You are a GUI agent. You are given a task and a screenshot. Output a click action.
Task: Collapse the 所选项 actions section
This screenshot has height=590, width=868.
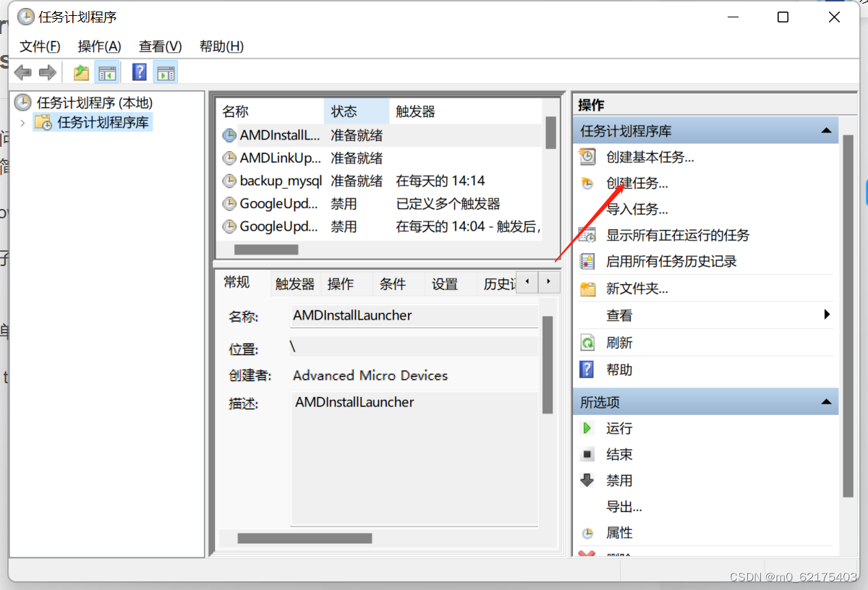coord(825,402)
